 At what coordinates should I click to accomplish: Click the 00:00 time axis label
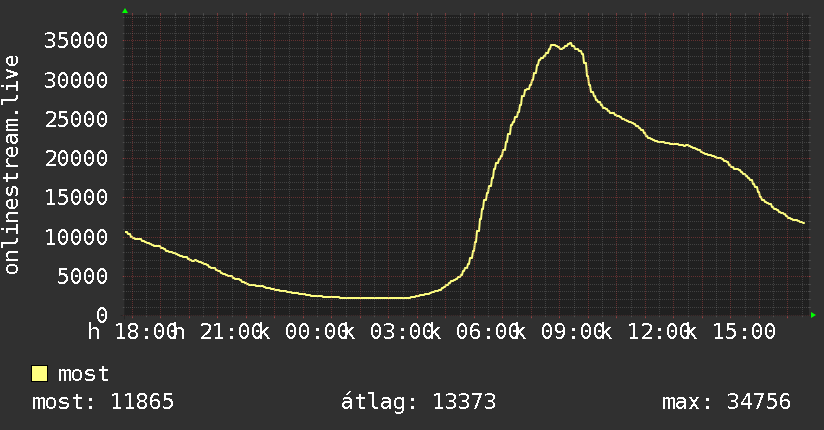(317, 332)
